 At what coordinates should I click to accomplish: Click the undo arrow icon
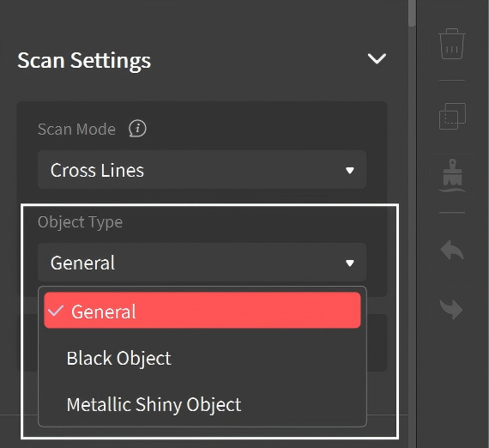tap(452, 250)
